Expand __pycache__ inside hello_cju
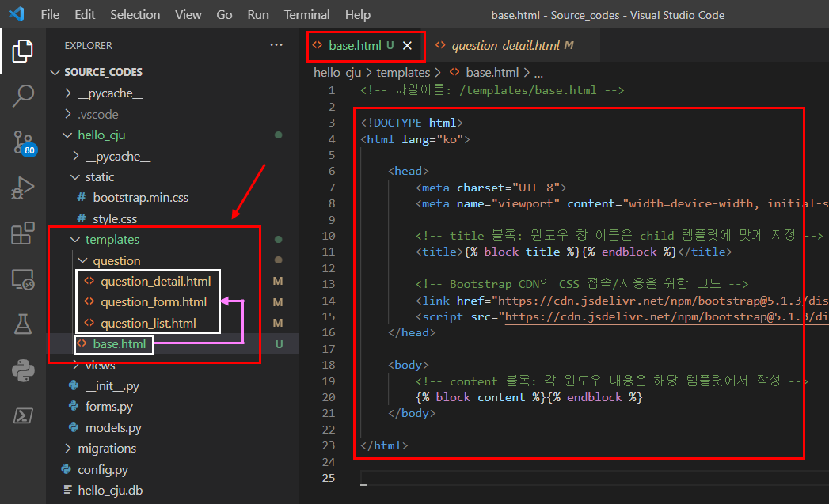 [x=75, y=156]
